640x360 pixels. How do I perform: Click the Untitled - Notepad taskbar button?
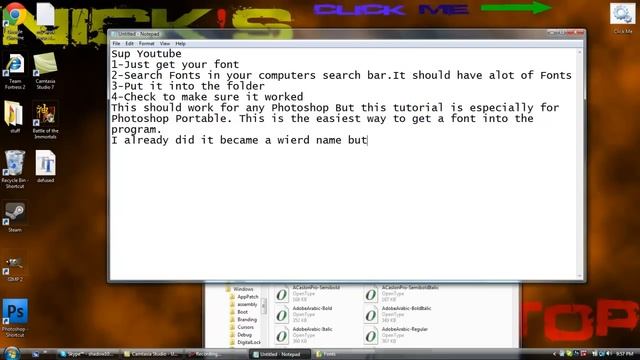click(280, 354)
